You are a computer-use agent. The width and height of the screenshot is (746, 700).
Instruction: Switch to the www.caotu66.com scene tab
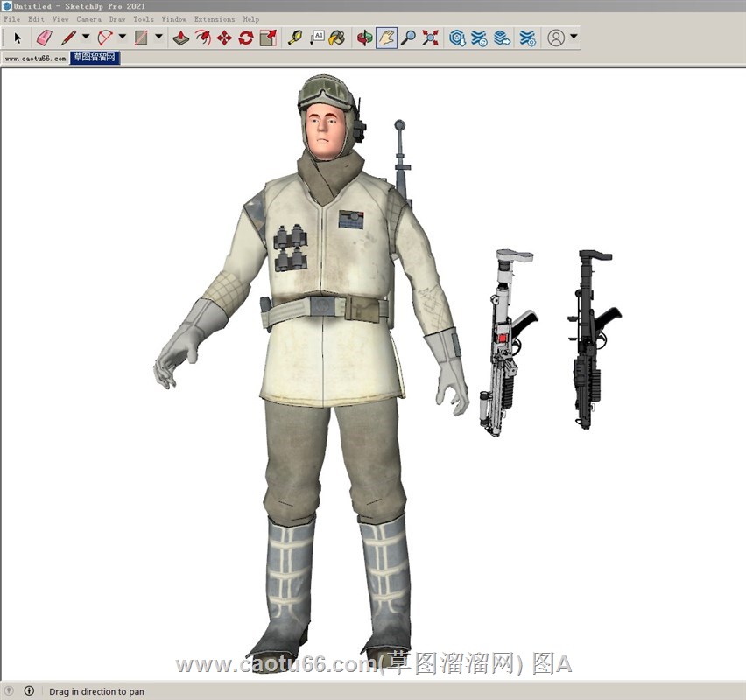(35, 59)
